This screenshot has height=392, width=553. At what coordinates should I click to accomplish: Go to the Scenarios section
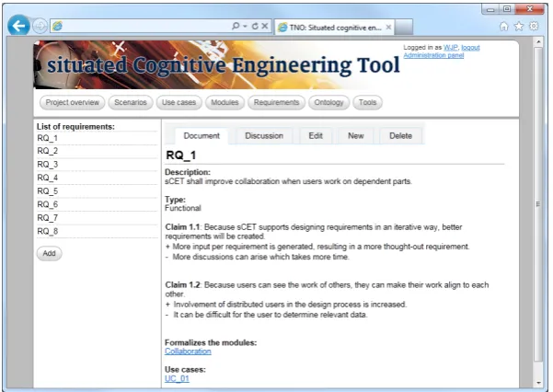coord(131,102)
